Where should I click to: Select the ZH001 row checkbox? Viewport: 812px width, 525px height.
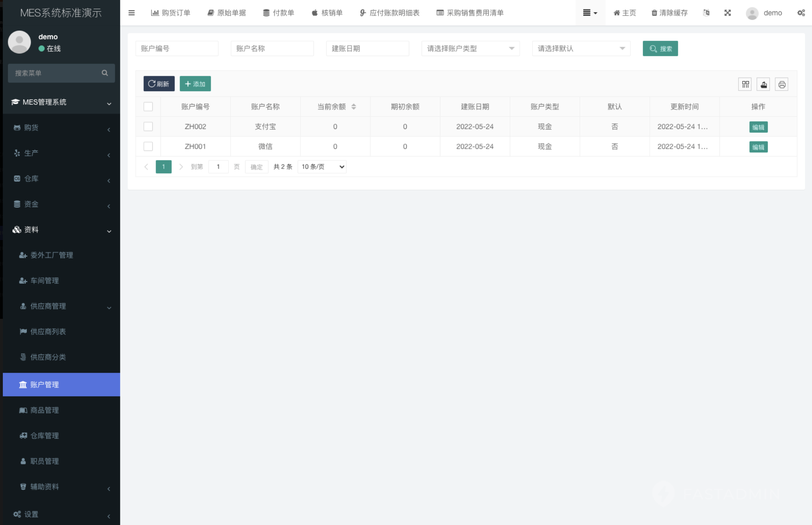(x=148, y=146)
